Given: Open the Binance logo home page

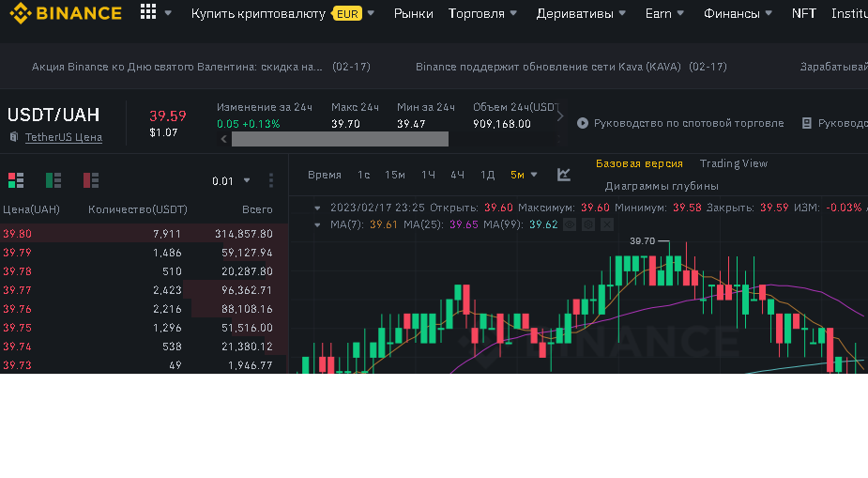Looking at the screenshot, I should [x=66, y=13].
